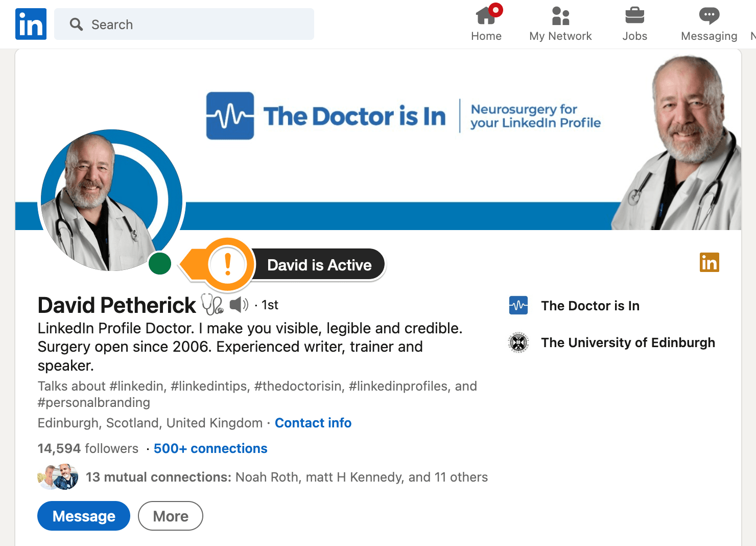Click the 14,594 followers text
The width and height of the screenshot is (756, 546).
coord(88,448)
